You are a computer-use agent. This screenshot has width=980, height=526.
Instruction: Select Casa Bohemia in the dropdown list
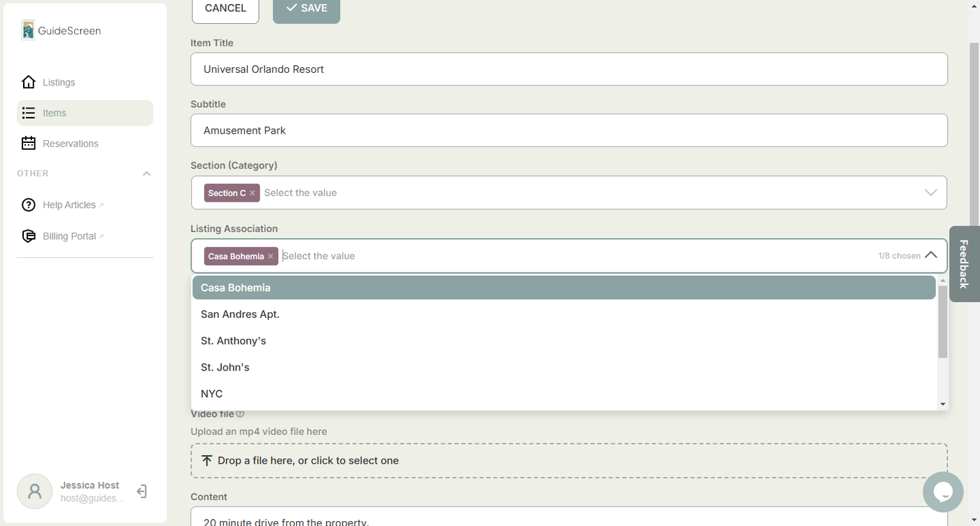(564, 287)
